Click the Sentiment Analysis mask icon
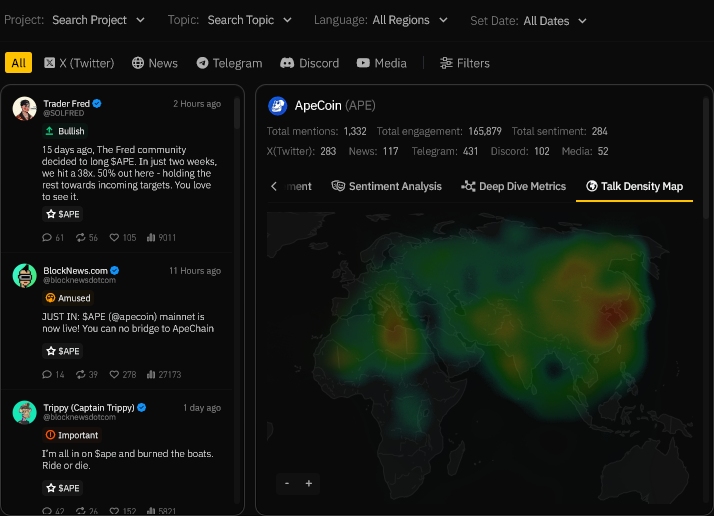The height and width of the screenshot is (516, 714). coord(338,186)
